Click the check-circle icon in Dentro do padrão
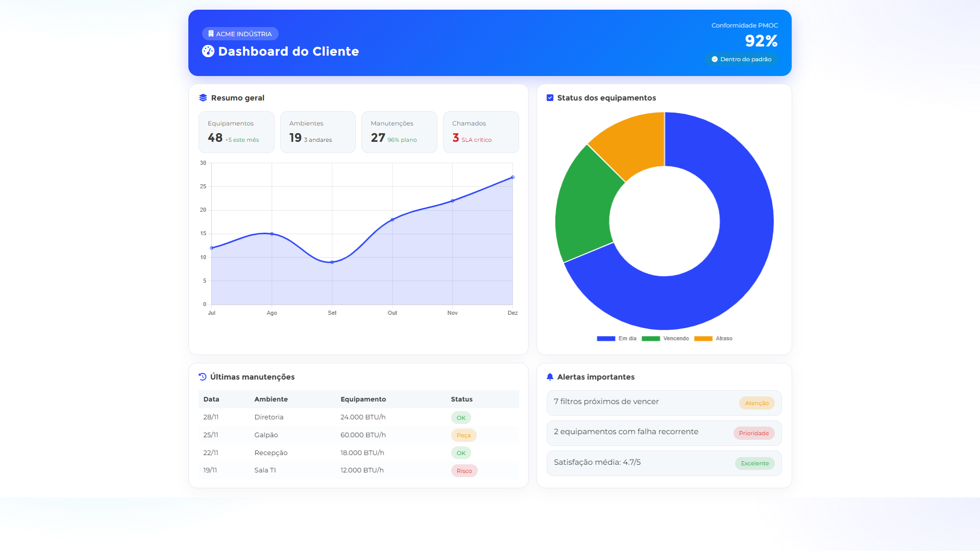The width and height of the screenshot is (980, 551). [715, 59]
